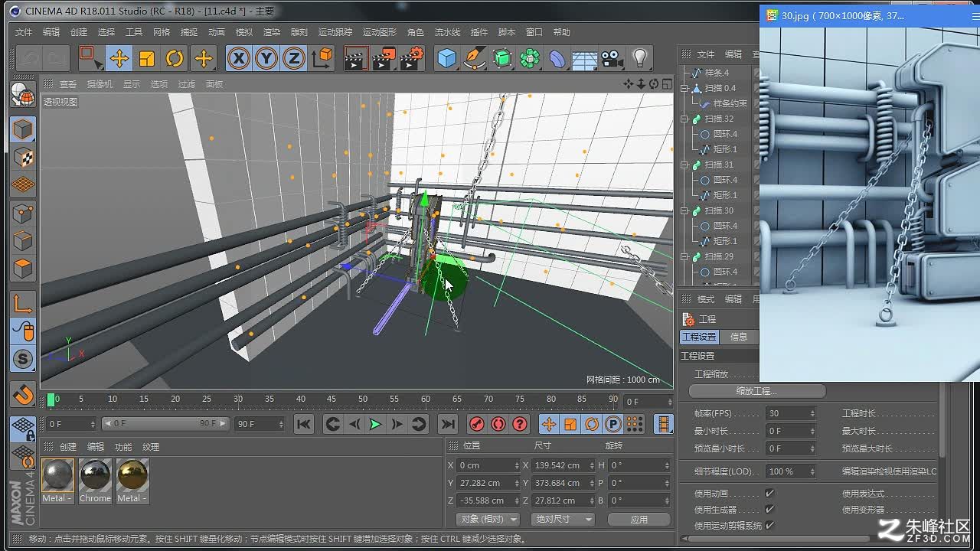Select gold Metal material thumbnail
The height and width of the screenshot is (551, 980).
click(132, 481)
